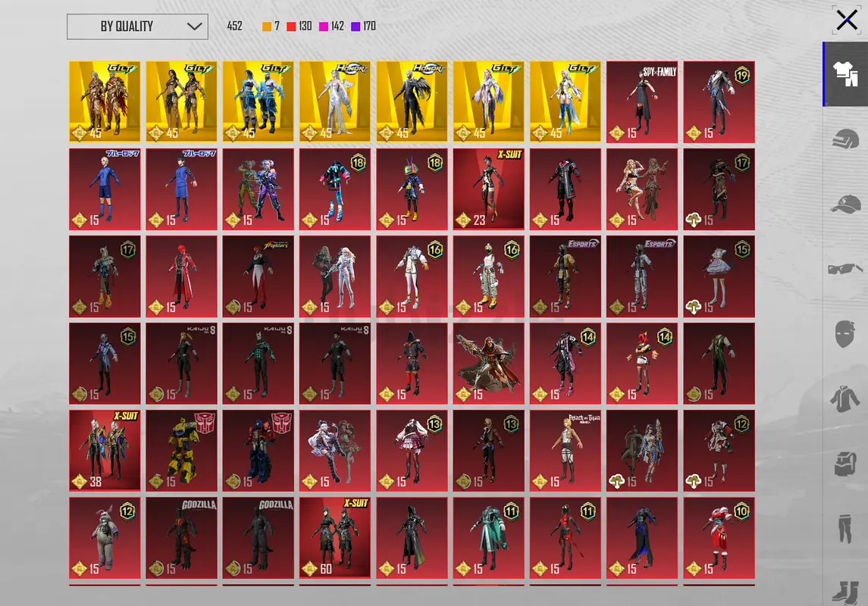Open the cap headwear category icon
Viewport: 868px width, 606px height.
click(845, 204)
